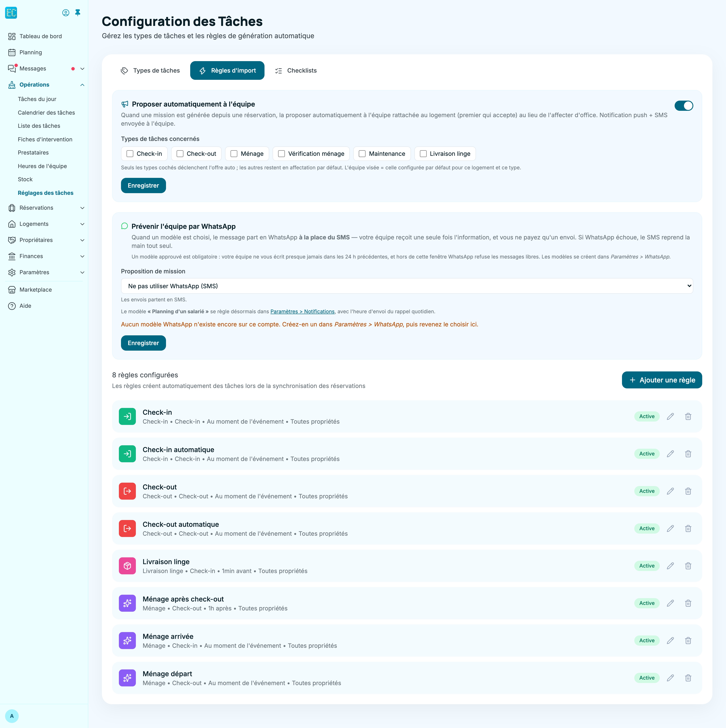Viewport: 726px width, 728px height.
Task: Click the red Check-out rule icon
Action: click(127, 491)
